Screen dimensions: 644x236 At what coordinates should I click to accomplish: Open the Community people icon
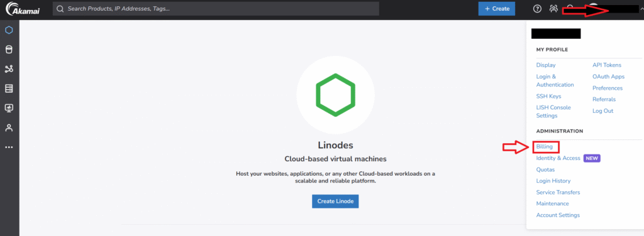click(x=553, y=9)
